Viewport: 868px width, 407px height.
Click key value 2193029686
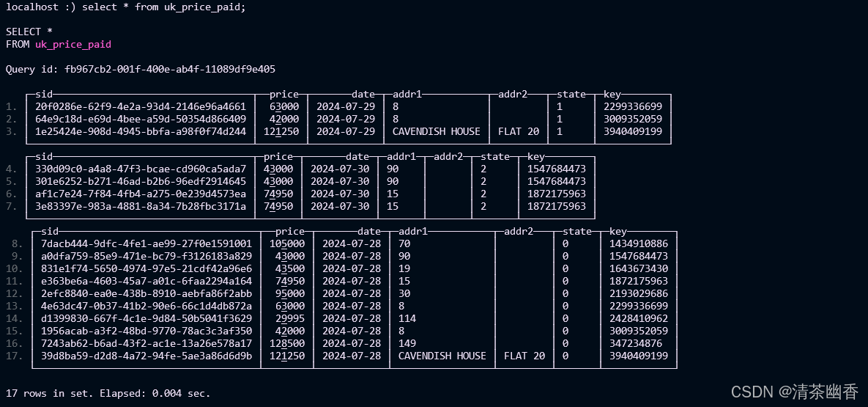tap(639, 293)
